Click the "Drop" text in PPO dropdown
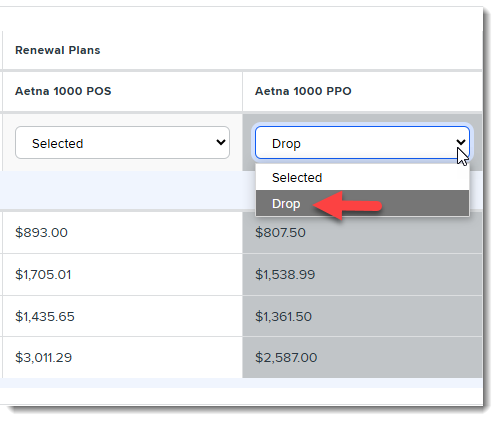This screenshot has height=421, width=498. pos(286,144)
